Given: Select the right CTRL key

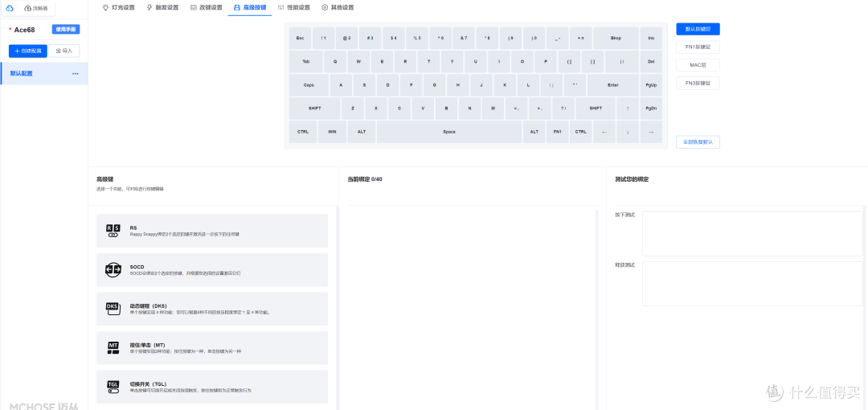Looking at the screenshot, I should 581,132.
